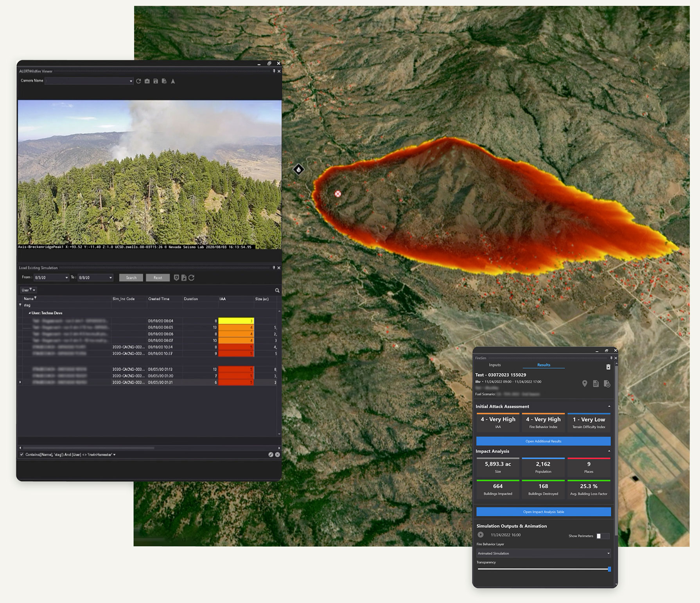This screenshot has height=603, width=700.
Task: Select the Results tab
Action: point(544,365)
